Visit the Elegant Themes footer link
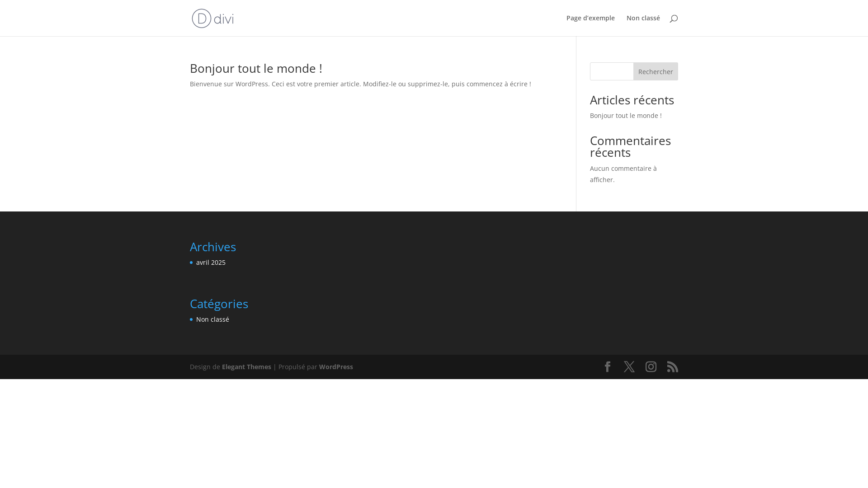Screen dimensions: 868x488 click(x=246, y=367)
